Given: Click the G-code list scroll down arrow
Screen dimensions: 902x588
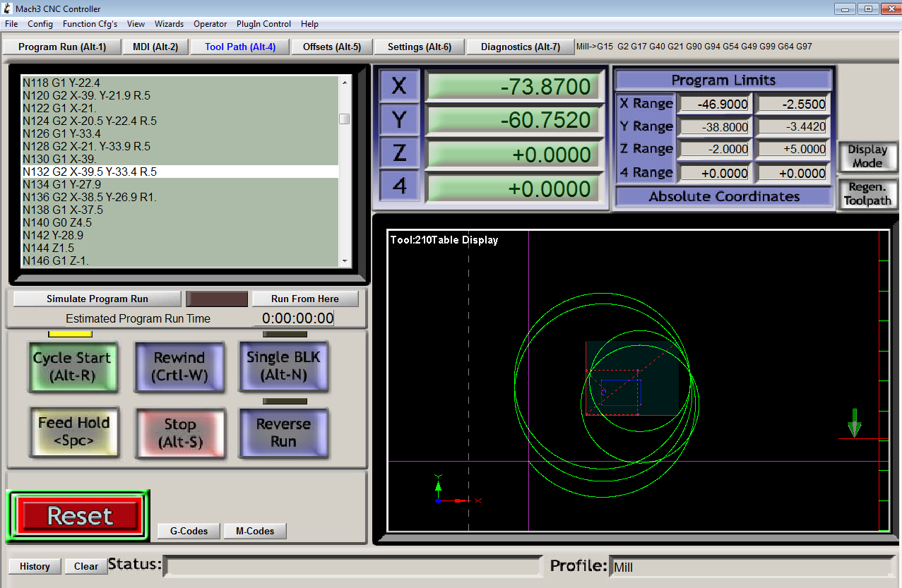Looking at the screenshot, I should coord(345,261).
